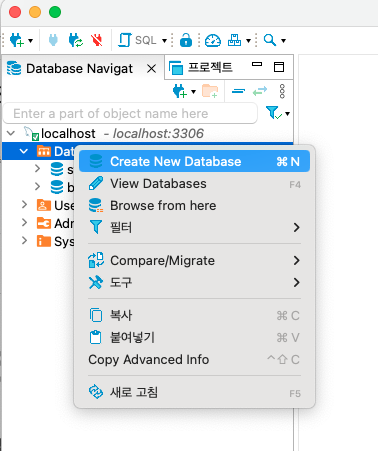Focus the object name filter field
This screenshot has height=451, width=378.
[x=130, y=114]
